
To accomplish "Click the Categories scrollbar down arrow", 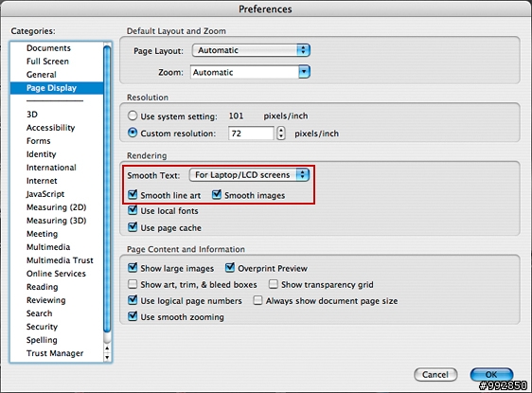I will tap(107, 357).
